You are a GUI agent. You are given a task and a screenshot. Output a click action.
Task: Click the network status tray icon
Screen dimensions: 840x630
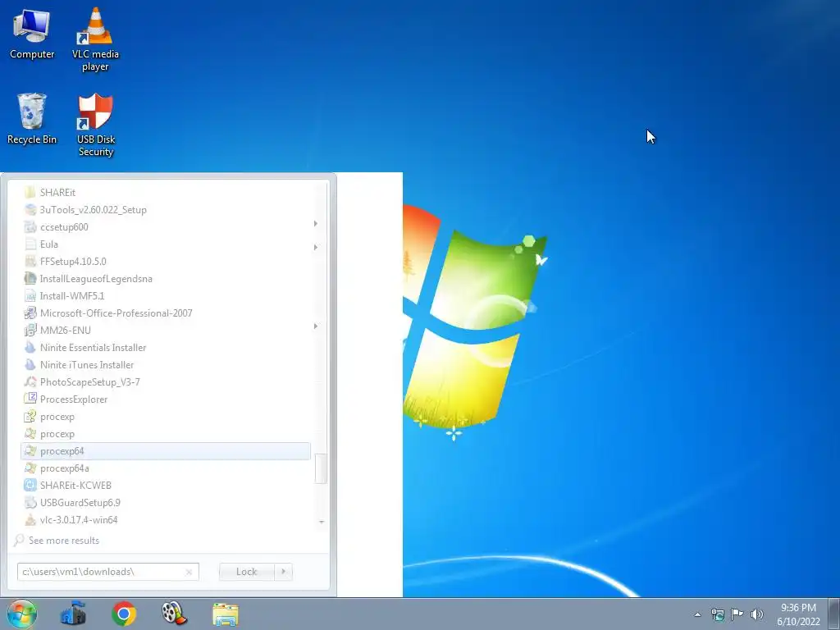click(x=717, y=614)
